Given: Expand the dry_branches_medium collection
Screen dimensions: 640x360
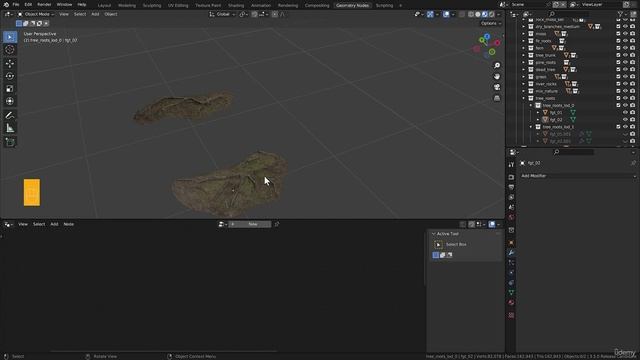Looking at the screenshot, I should (524, 27).
